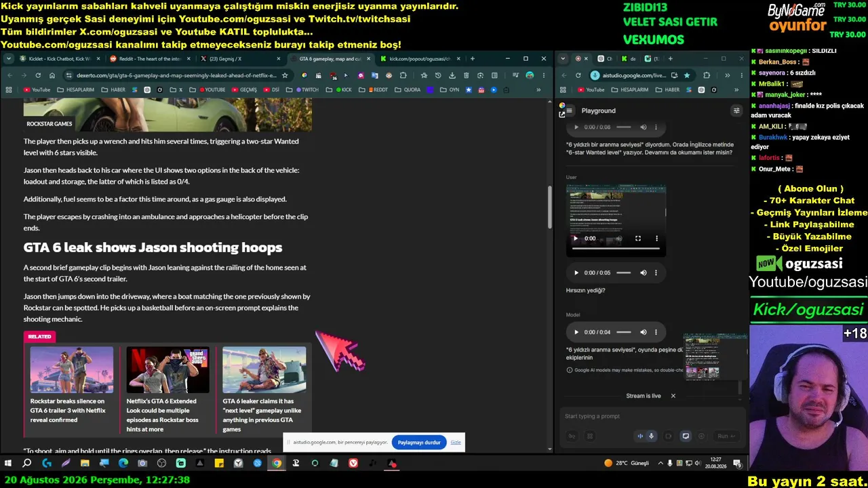This screenshot has height=488, width=868.
Task: Show hidden toolbar items in the AI Studio window
Action: (x=727, y=75)
